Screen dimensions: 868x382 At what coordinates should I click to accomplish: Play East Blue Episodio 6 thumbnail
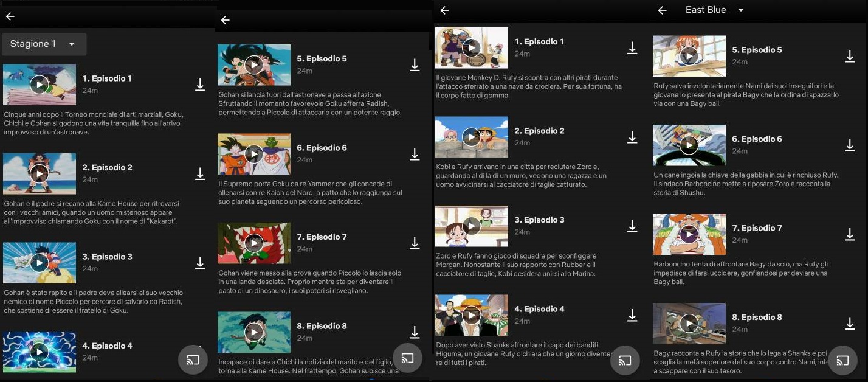tap(689, 145)
